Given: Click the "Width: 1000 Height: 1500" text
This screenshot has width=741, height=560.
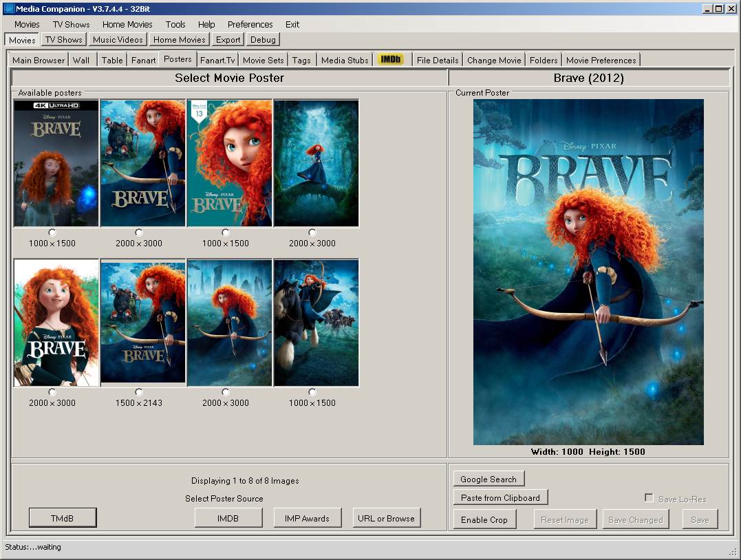Looking at the screenshot, I should click(x=588, y=451).
